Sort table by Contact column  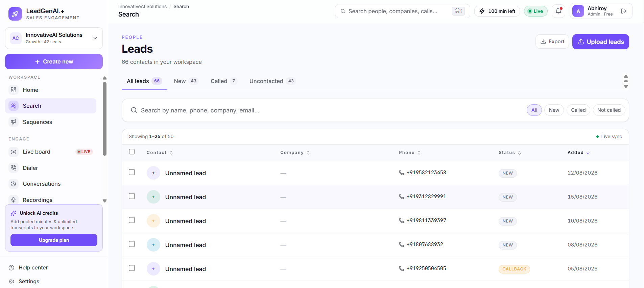coord(160,153)
